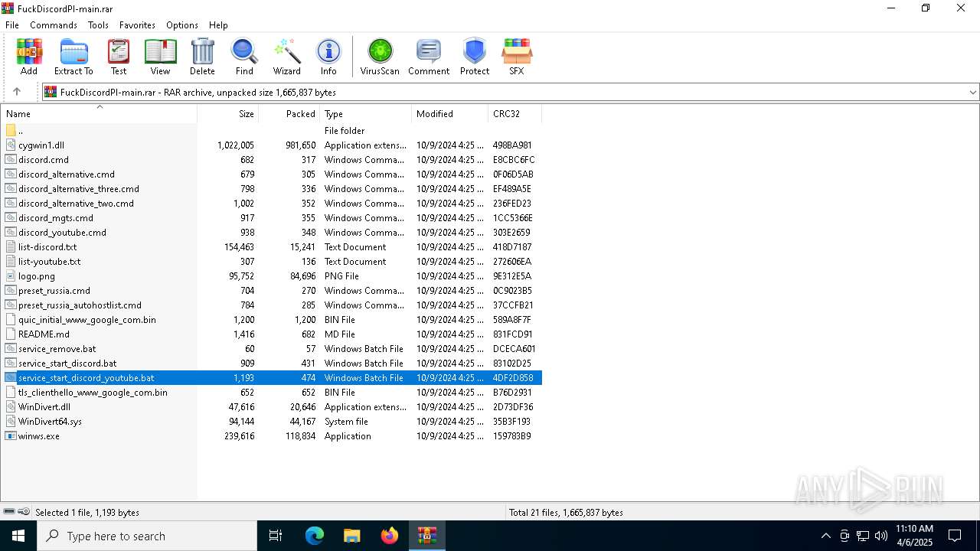The image size is (980, 551).
Task: Open the Find tool
Action: (244, 57)
